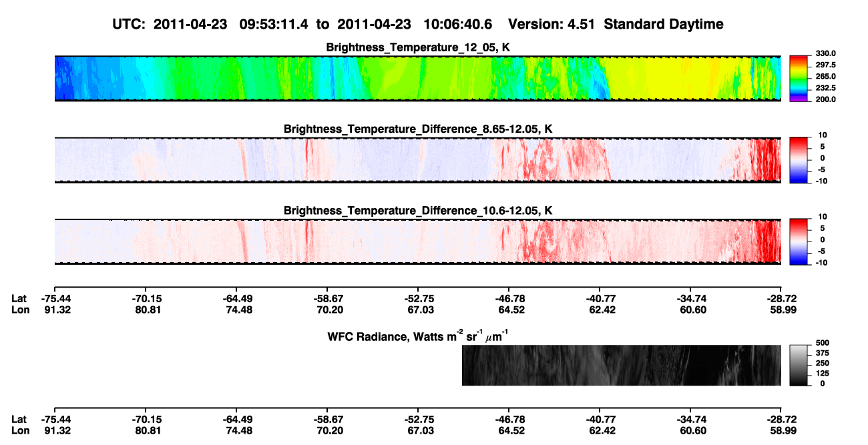This screenshot has width=868, height=445.
Task: Click the 232.5 colorbar label
Action: (x=826, y=87)
